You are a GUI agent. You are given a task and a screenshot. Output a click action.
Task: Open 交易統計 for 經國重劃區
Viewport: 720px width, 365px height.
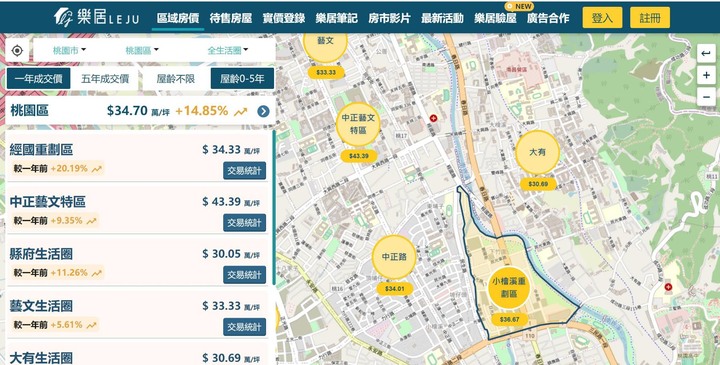pyautogui.click(x=245, y=171)
